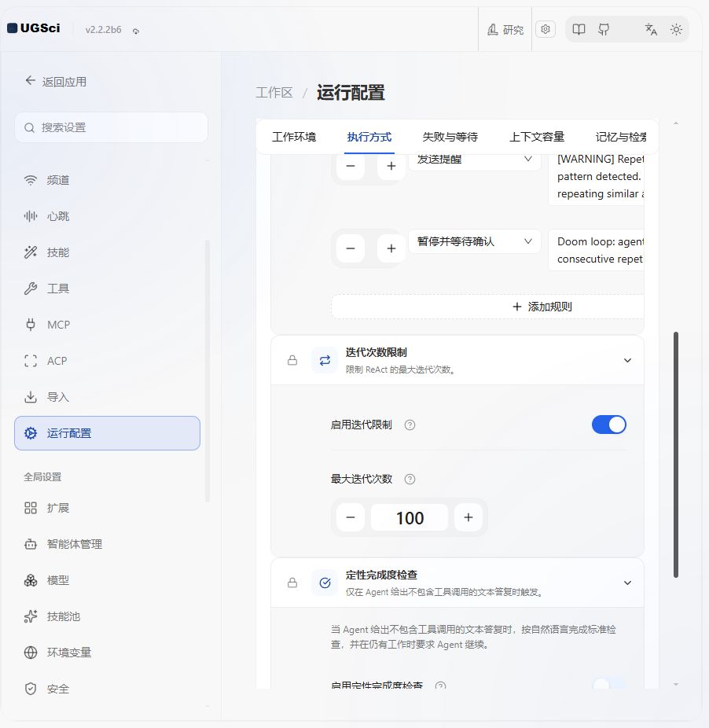Open the 发送提醒 action dropdown

(x=475, y=161)
